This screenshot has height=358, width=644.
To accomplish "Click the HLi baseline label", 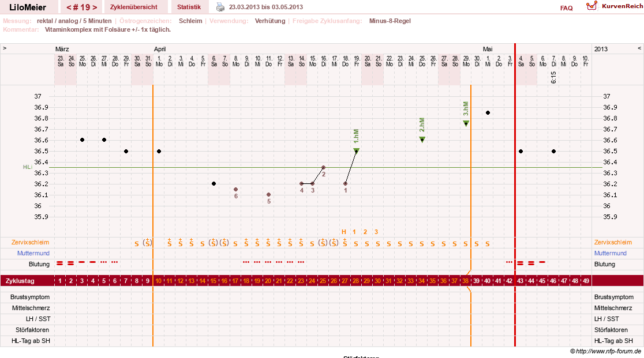I will (28, 167).
